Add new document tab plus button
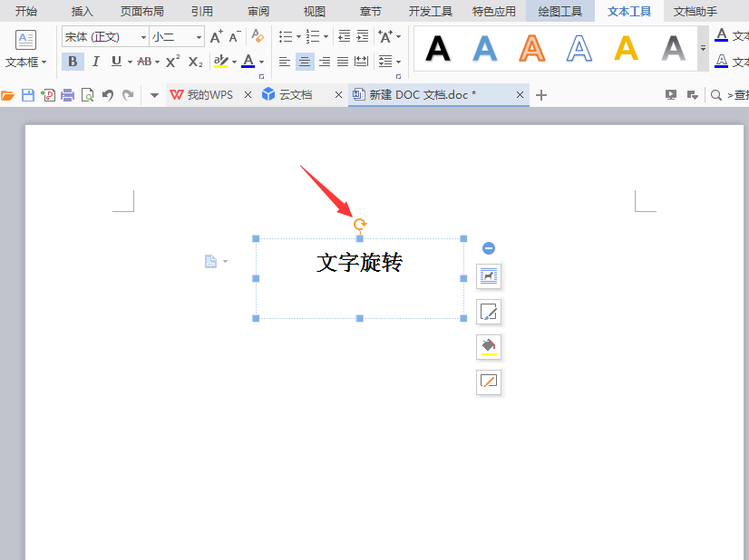The width and height of the screenshot is (749, 560). pyautogui.click(x=541, y=95)
